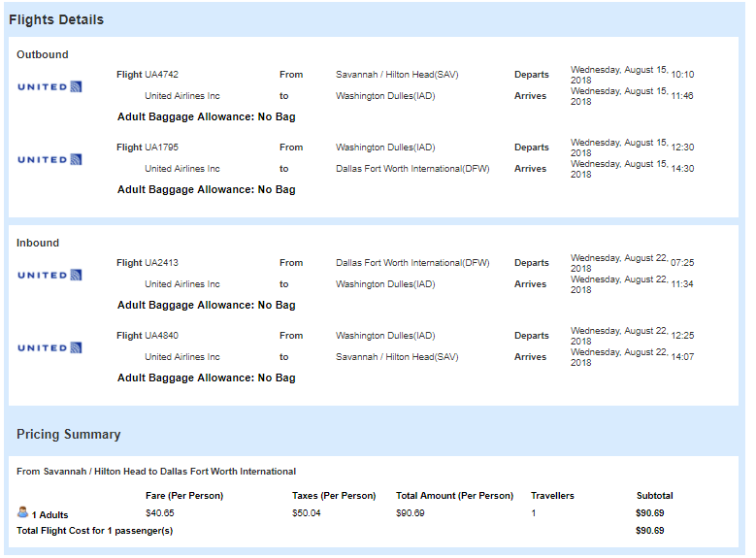
Task: Click flight number UA4840
Action: 161,336
